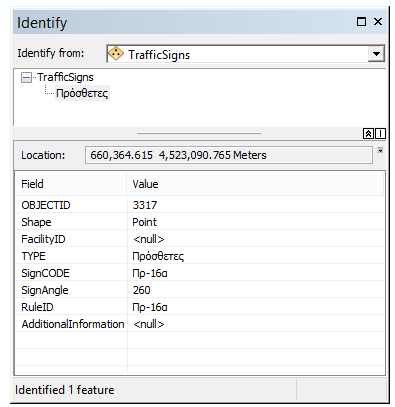
Task: Select the TYPE field cell
Action: pyautogui.click(x=72, y=256)
